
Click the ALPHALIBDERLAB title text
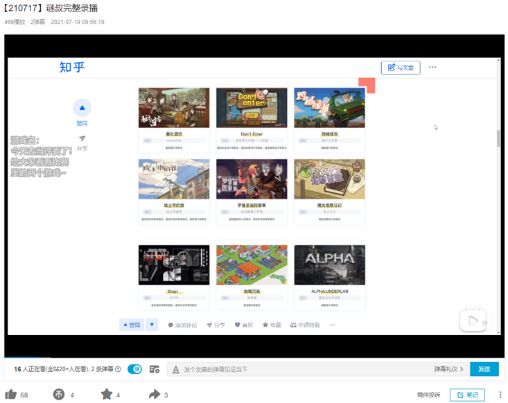(x=329, y=291)
